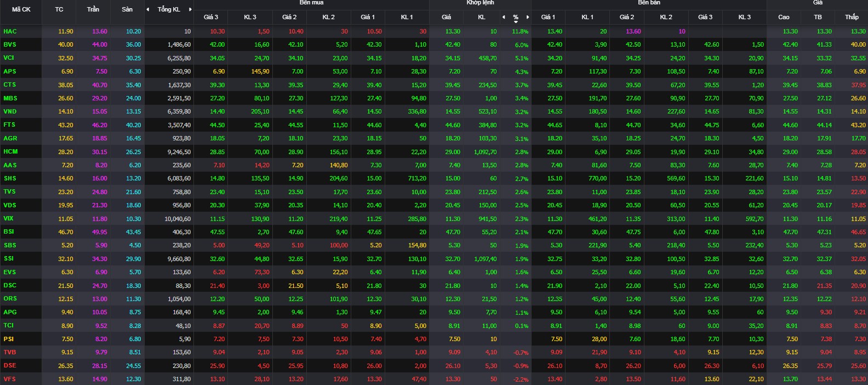
Task: Sort by the Tổng KL column header
Action: [169, 9]
